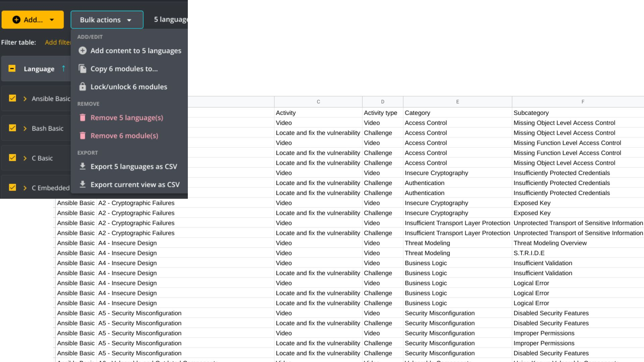Click the download icon for Export 5 languages
Screen dimensions: 644x362
click(x=82, y=166)
